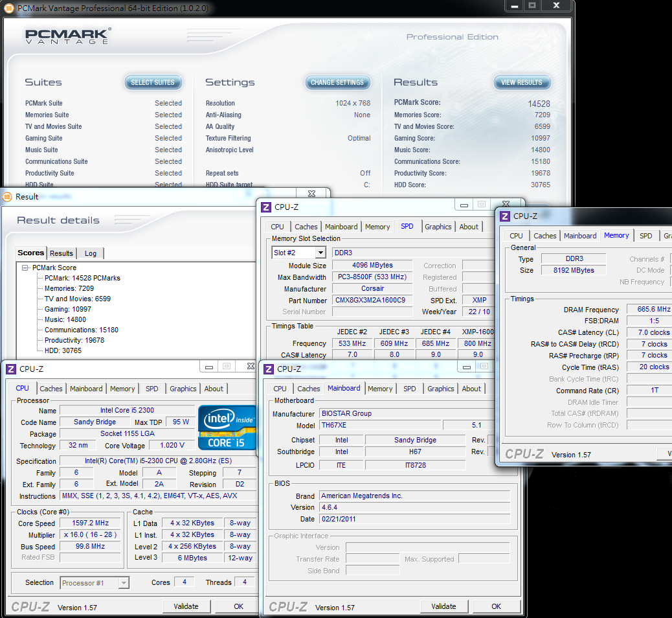Open SPD tab in CPU CPU-Z window
672x618 pixels.
152,389
